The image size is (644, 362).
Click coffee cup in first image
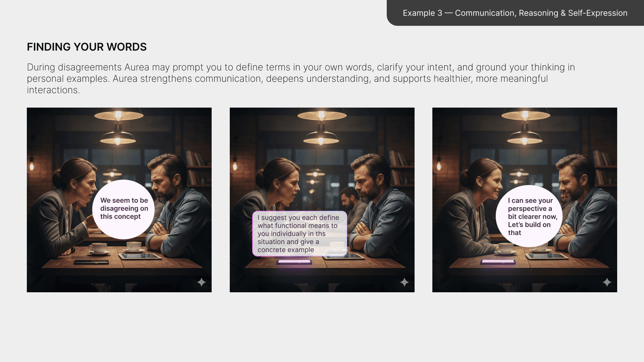tap(98, 248)
